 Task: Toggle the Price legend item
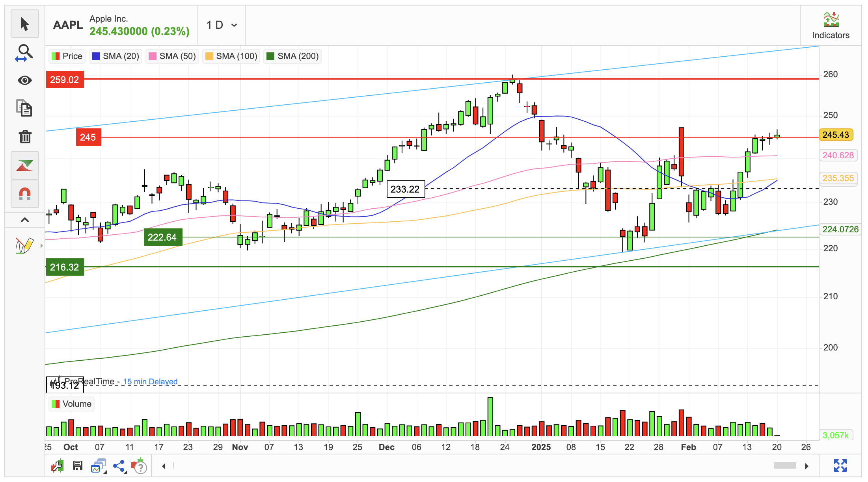67,56
